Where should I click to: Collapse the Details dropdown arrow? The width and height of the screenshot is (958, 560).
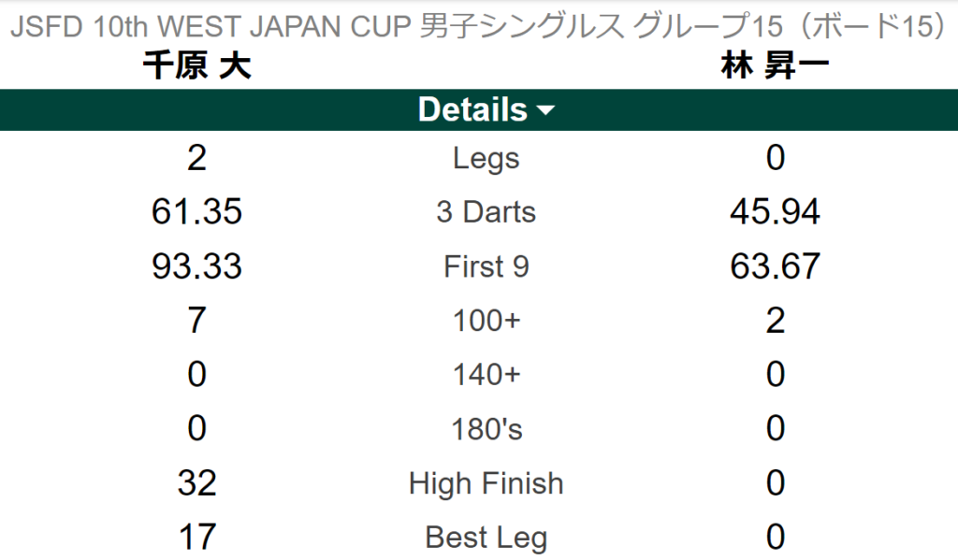tap(545, 111)
